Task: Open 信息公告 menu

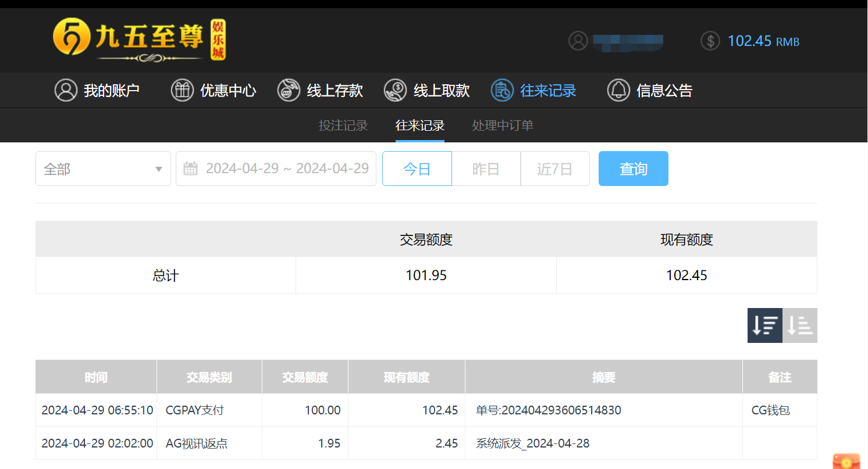Action: (x=664, y=90)
